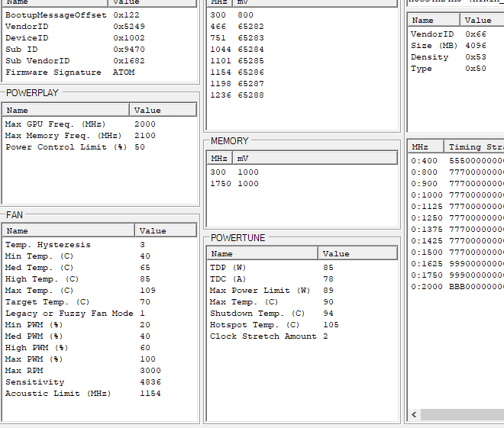The width and height of the screenshot is (504, 428).
Task: Select the 1198 MHz GPU row
Action: pos(302,84)
